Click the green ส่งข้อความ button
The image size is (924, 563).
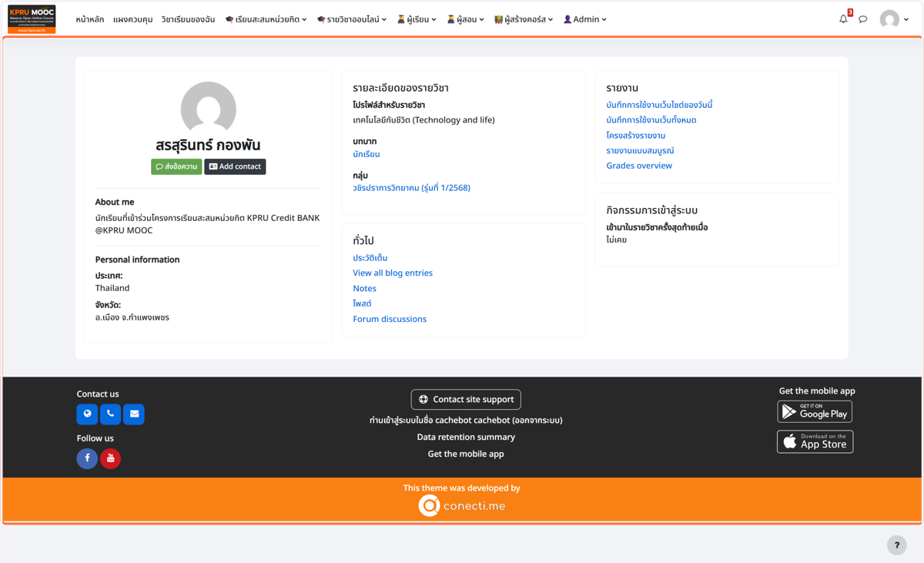tap(176, 166)
